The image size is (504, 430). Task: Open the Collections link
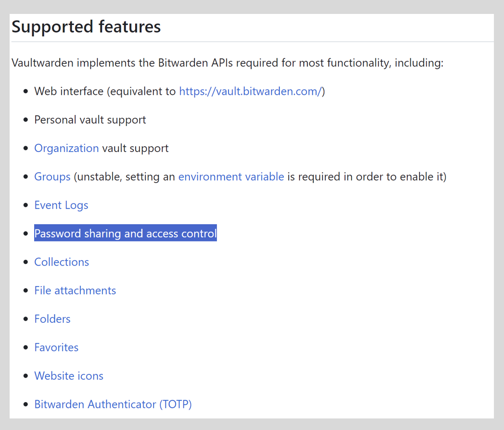62,262
